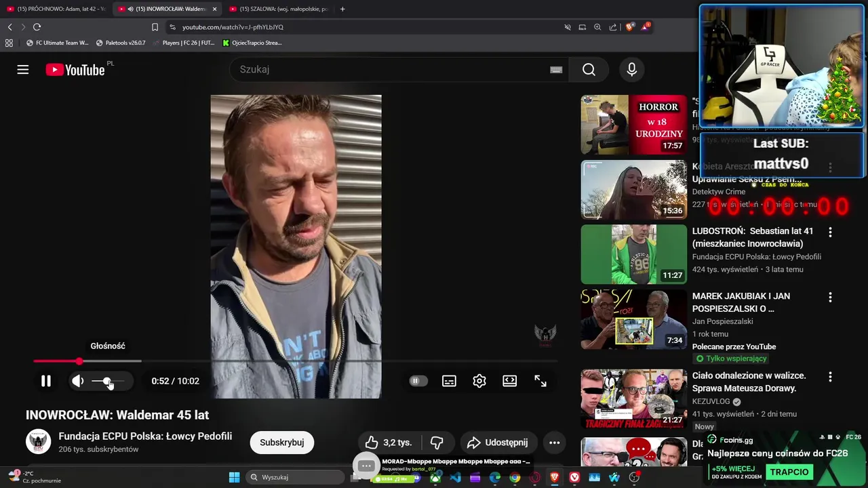Image resolution: width=868 pixels, height=488 pixels.
Task: Open the HORROR w 18 URODZINY thumbnail
Action: 634,125
